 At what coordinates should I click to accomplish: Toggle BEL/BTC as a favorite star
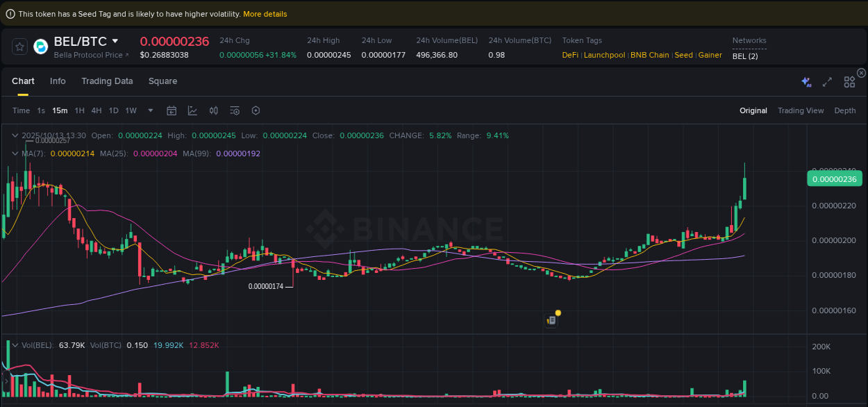(19, 47)
